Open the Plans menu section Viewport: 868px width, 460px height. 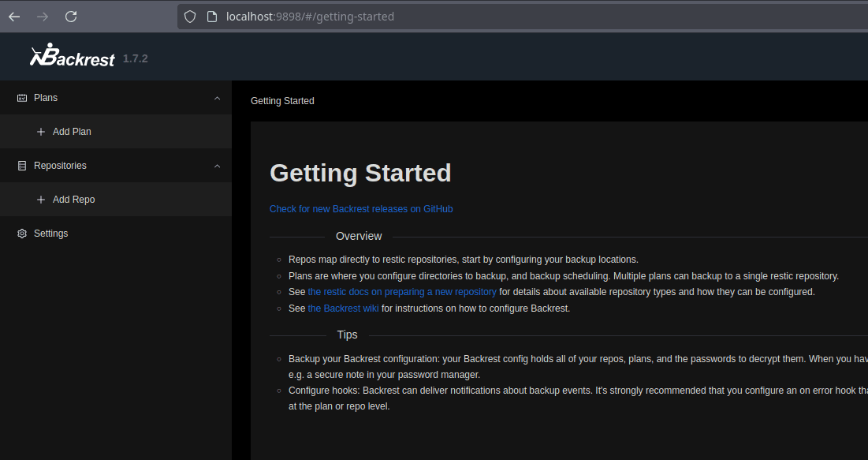click(46, 98)
